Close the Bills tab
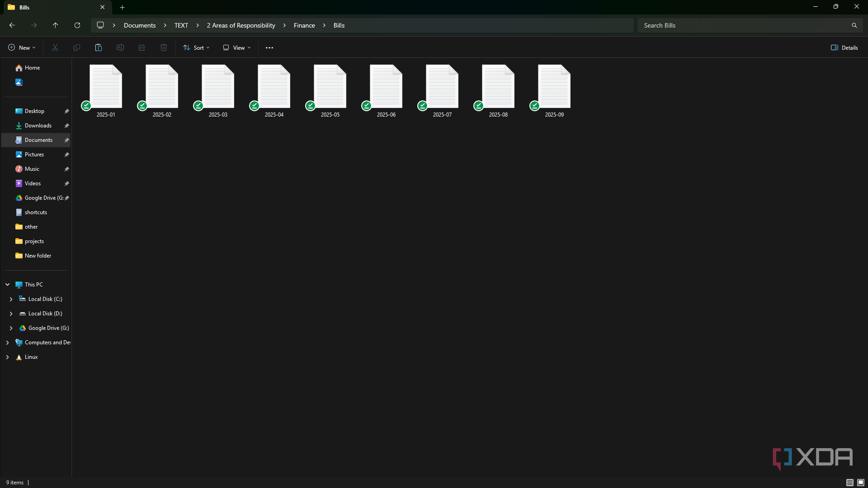 pyautogui.click(x=103, y=7)
